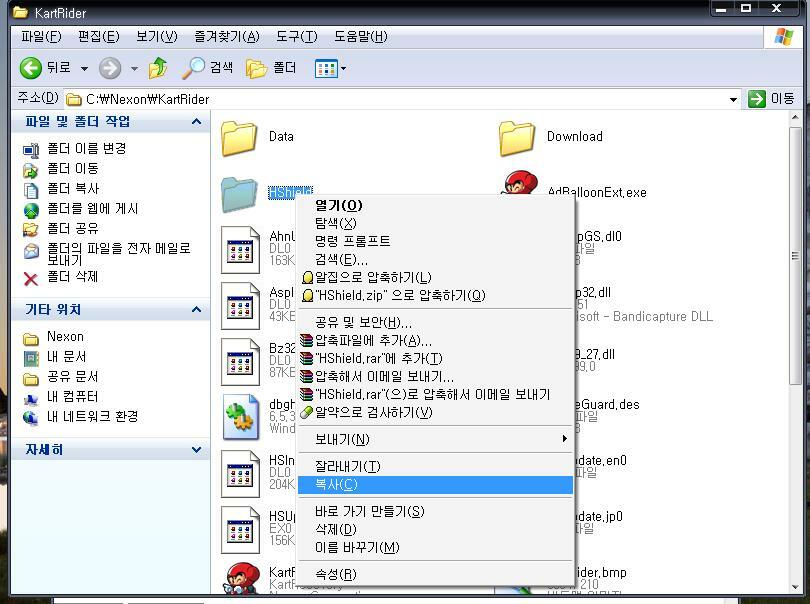
Task: Open the 편집(E) menu
Action: pyautogui.click(x=99, y=37)
